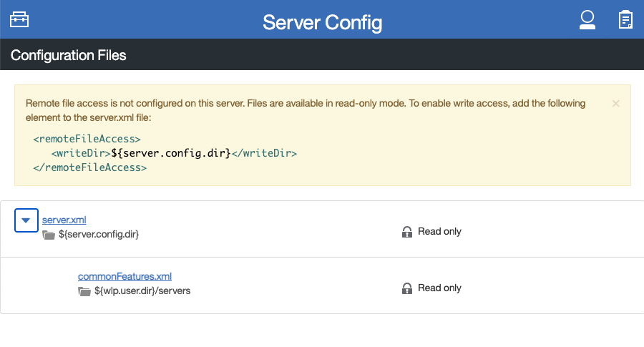Click the folder icon beside ${wlp.user.dir}/servers

pyautogui.click(x=84, y=291)
